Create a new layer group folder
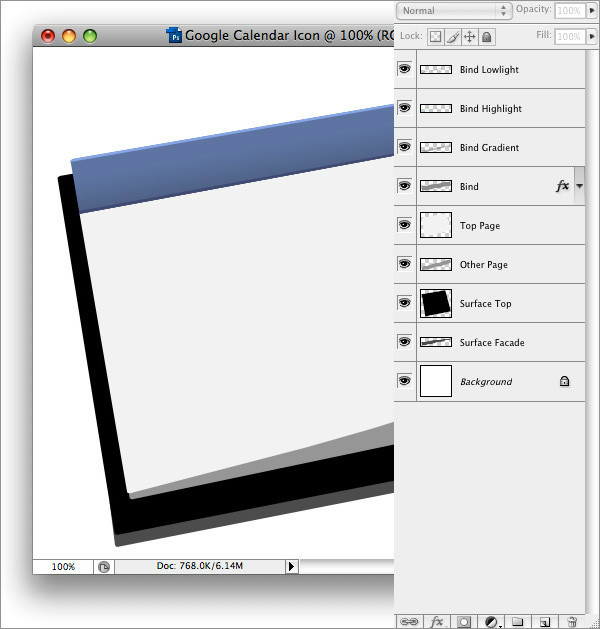600x629 pixels. 517,621
